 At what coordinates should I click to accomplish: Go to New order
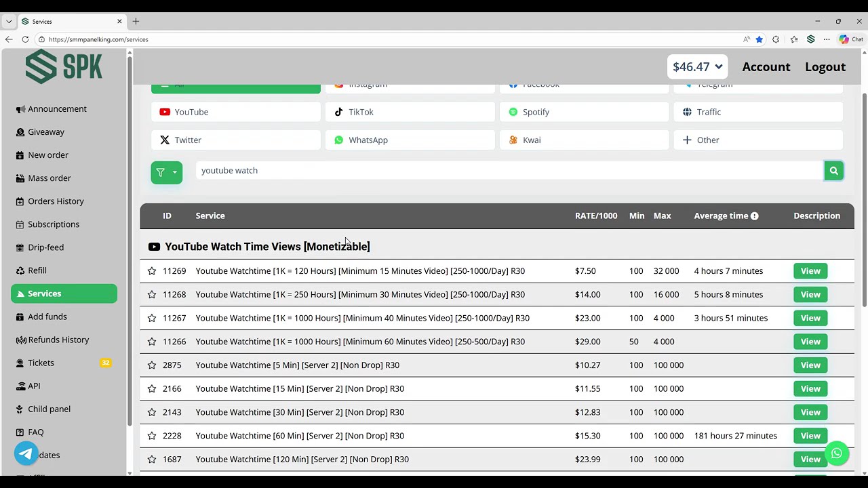64,155
